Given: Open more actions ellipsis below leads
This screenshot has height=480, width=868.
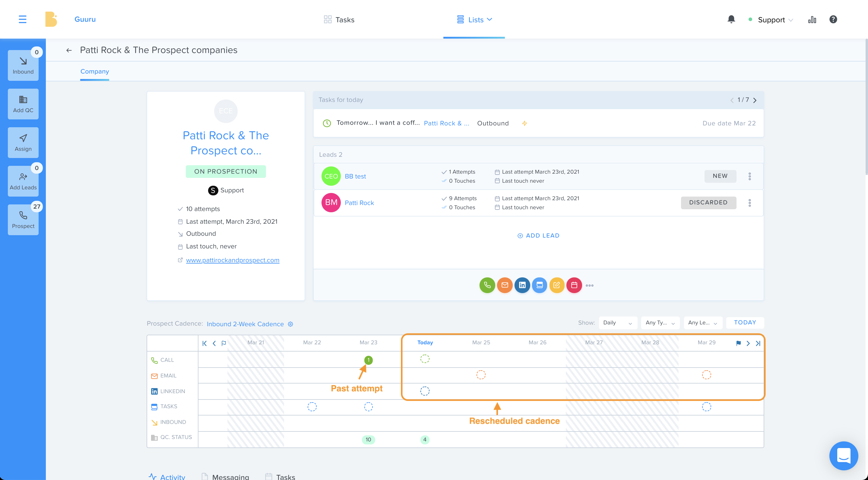Looking at the screenshot, I should point(589,285).
